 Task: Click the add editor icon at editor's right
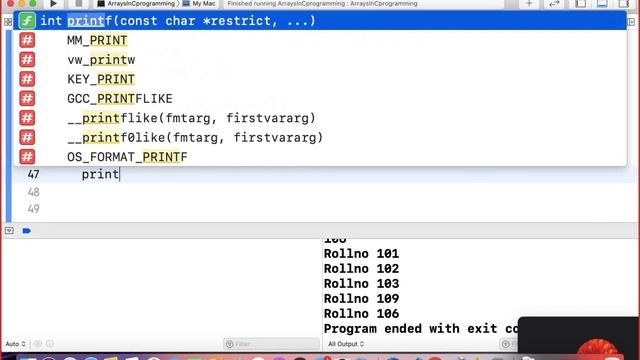631,22
